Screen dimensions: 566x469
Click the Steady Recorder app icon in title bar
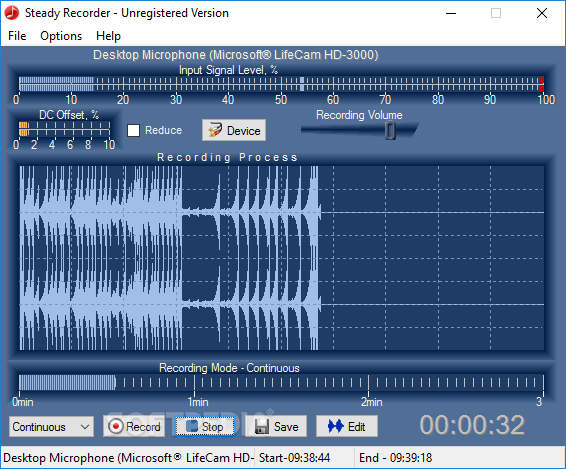click(12, 13)
